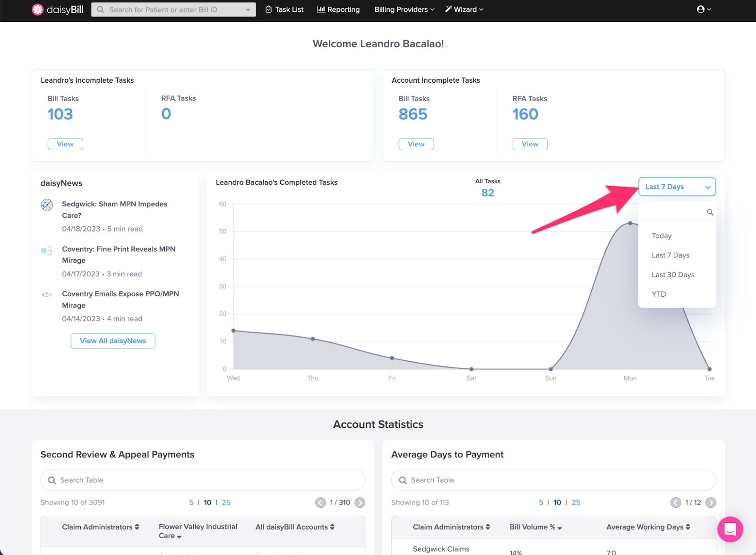Go to previous page of Second Review table
756x555 pixels.
[321, 503]
